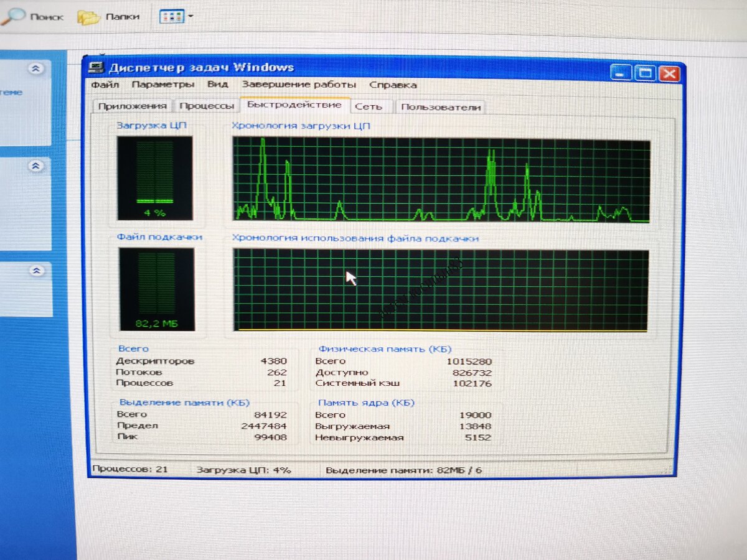747x560 pixels.
Task: Open the Справка menu
Action: click(393, 85)
